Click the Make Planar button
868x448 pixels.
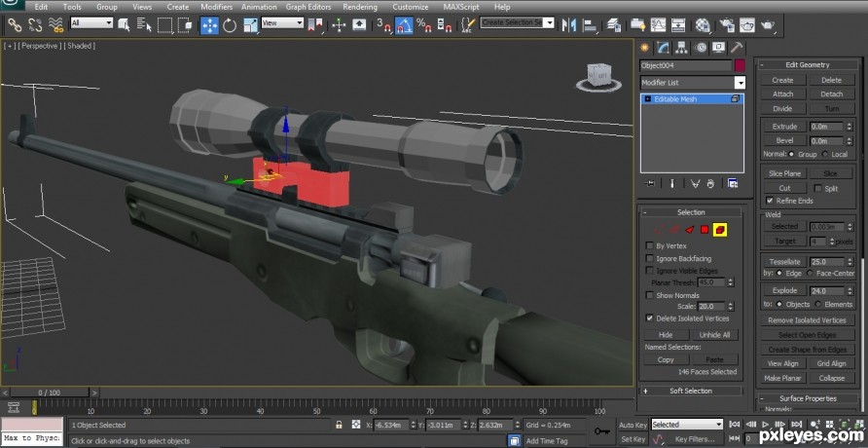tap(782, 378)
